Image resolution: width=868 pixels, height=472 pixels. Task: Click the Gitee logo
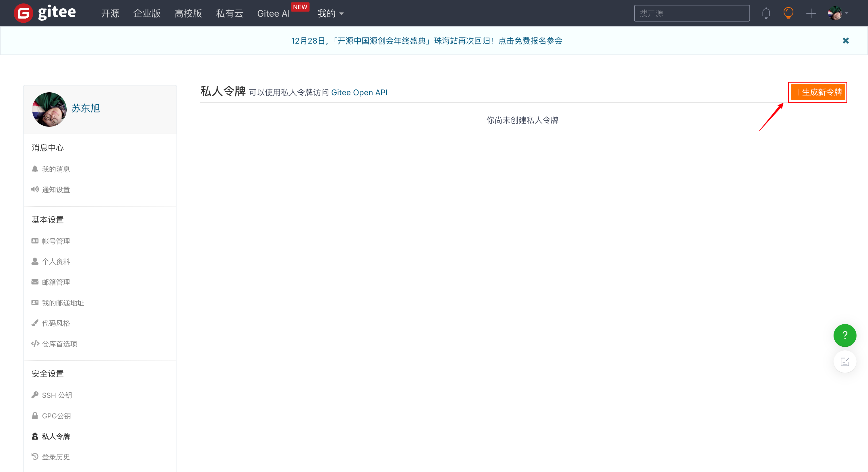pos(45,13)
